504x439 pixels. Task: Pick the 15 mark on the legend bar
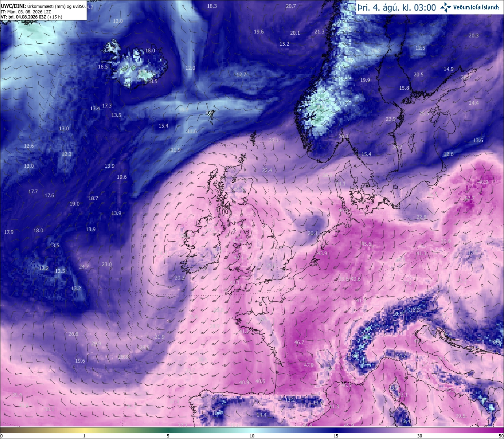(336, 436)
